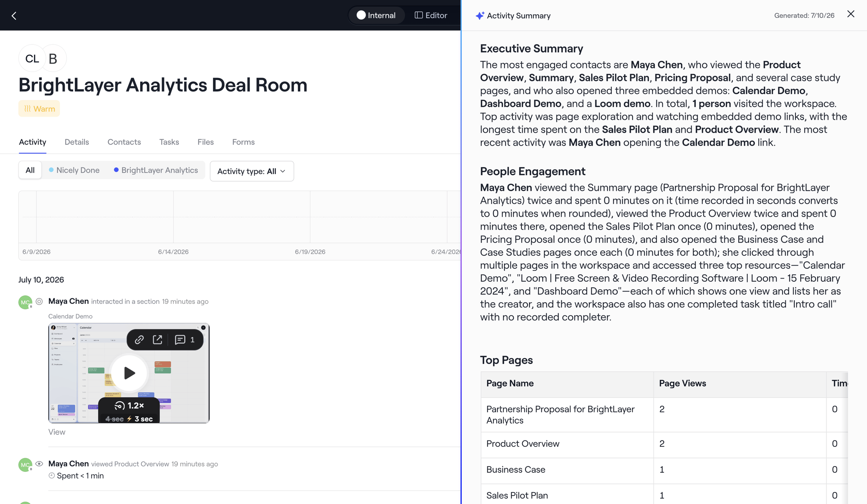Click the Sales Pilot Plan table row
This screenshot has height=504, width=867.
tap(664, 495)
